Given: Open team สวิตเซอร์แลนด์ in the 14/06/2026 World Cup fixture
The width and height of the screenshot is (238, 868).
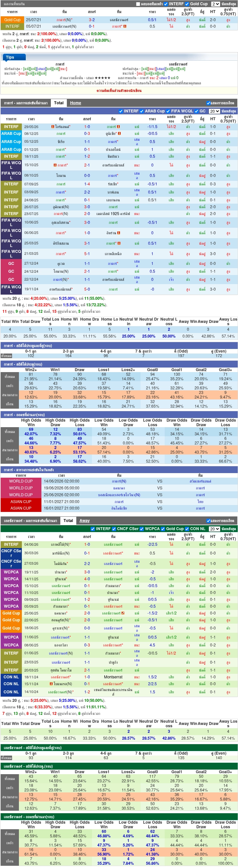Looking at the screenshot, I should pyautogui.click(x=200, y=481).
